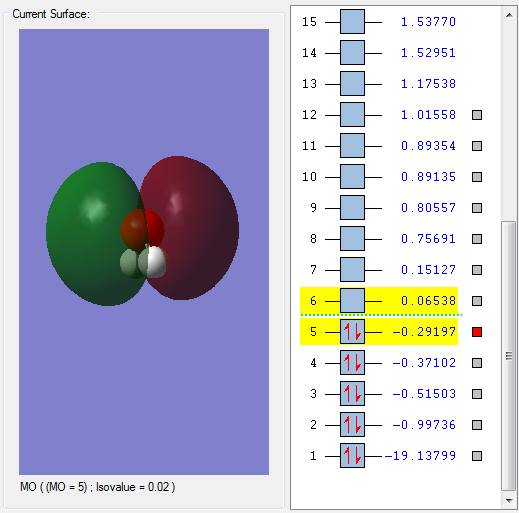Click the orbital box for MO 15
This screenshot has width=519, height=513.
(352, 22)
